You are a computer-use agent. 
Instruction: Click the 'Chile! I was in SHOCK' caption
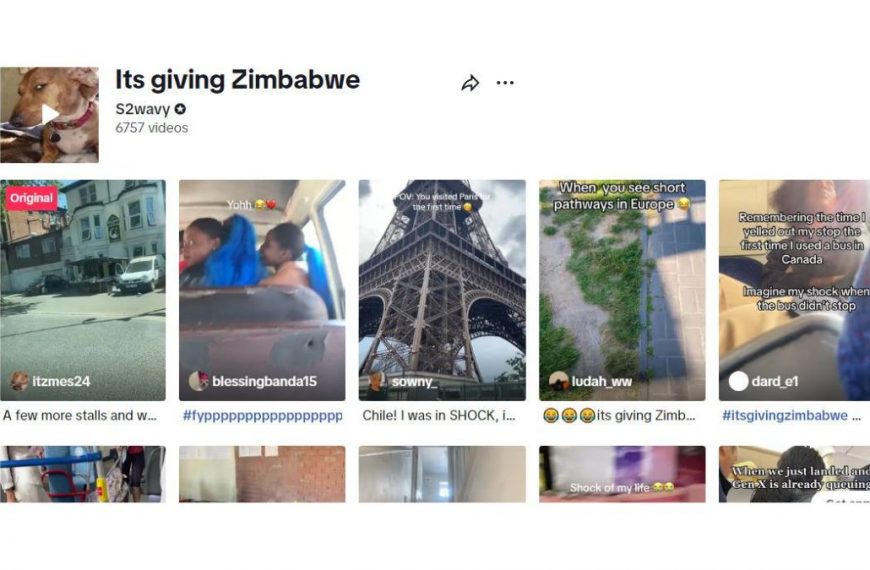(x=438, y=416)
